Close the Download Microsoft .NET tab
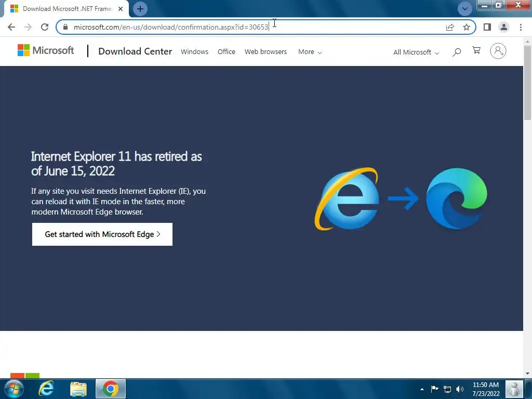The width and height of the screenshot is (532, 399). 121,9
